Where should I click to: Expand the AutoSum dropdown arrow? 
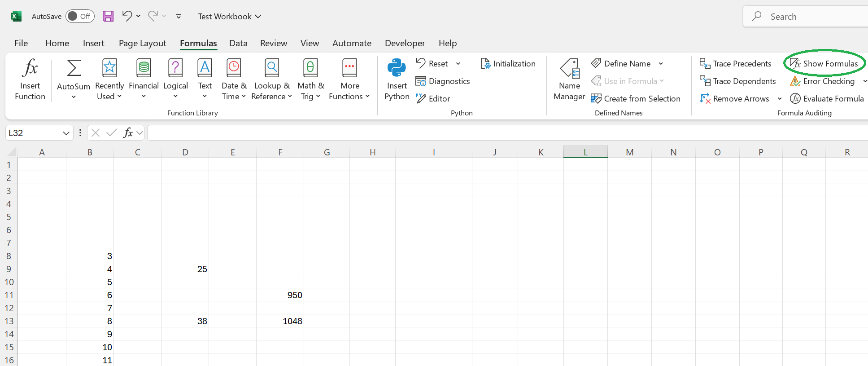pyautogui.click(x=74, y=97)
